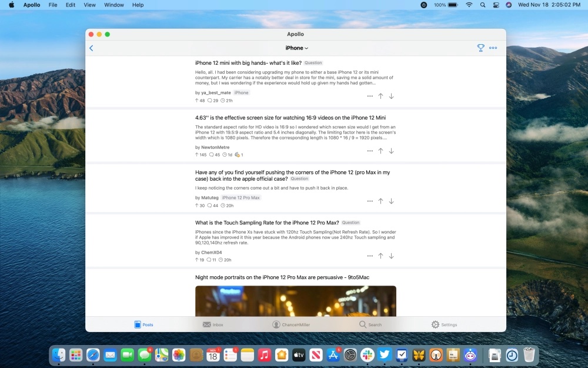The image size is (588, 368).
Task: Open the ChanceHMiller profile tab
Action: pos(291,324)
